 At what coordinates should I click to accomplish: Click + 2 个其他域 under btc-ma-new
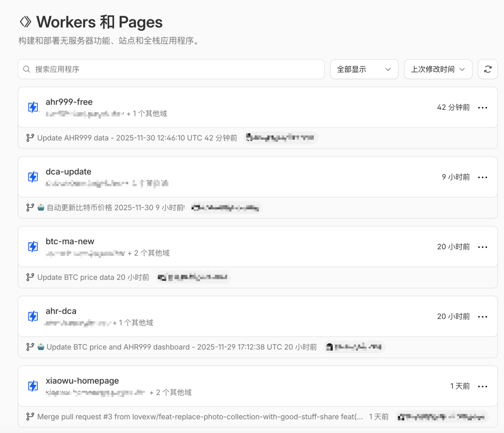(148, 253)
